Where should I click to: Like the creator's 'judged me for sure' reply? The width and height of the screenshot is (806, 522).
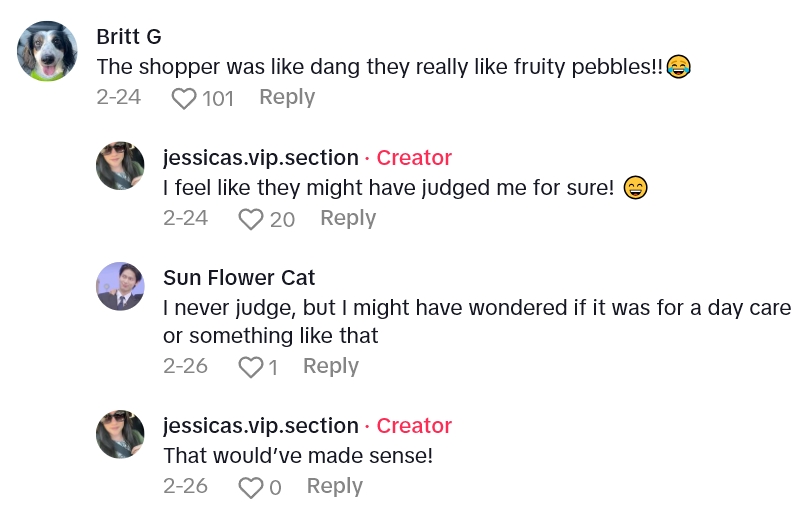coord(250,219)
